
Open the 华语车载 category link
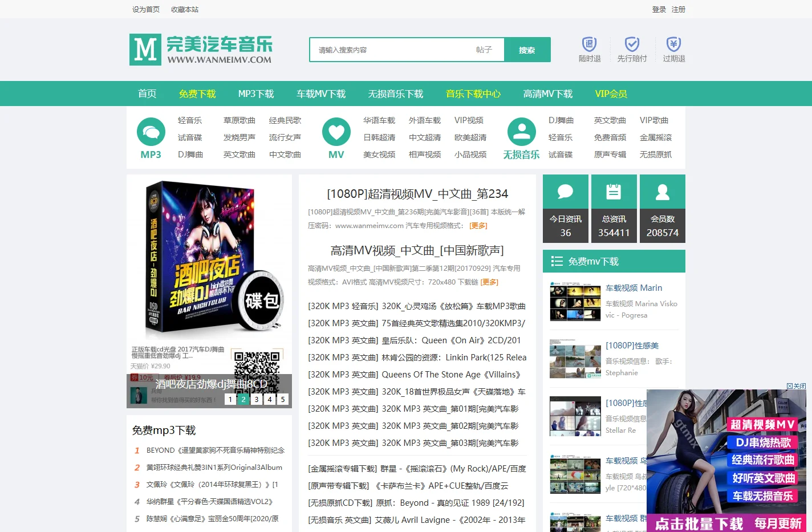pos(379,120)
